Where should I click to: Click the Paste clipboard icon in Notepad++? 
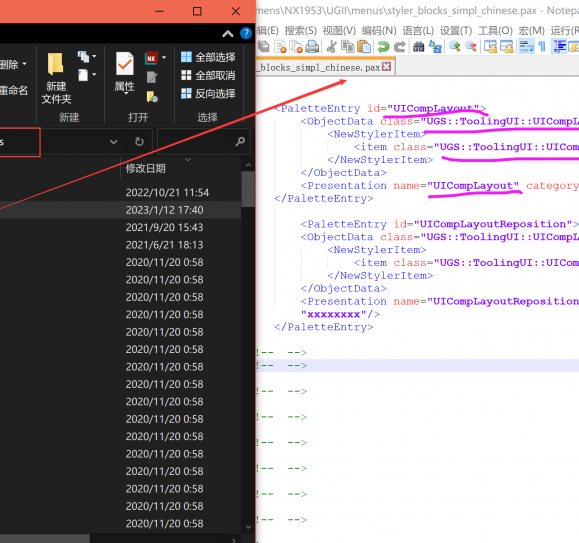364,47
